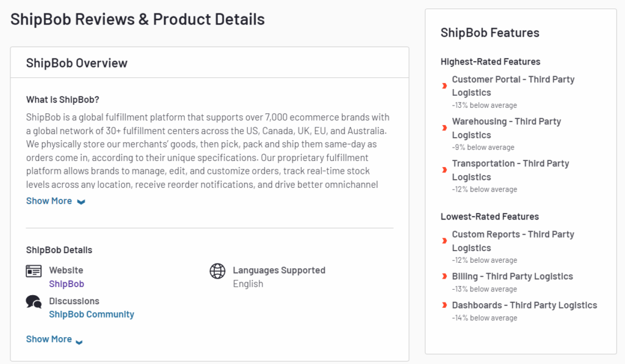Expand the overview Show More chevron
Viewport: 625px width, 364px height.
(x=81, y=201)
